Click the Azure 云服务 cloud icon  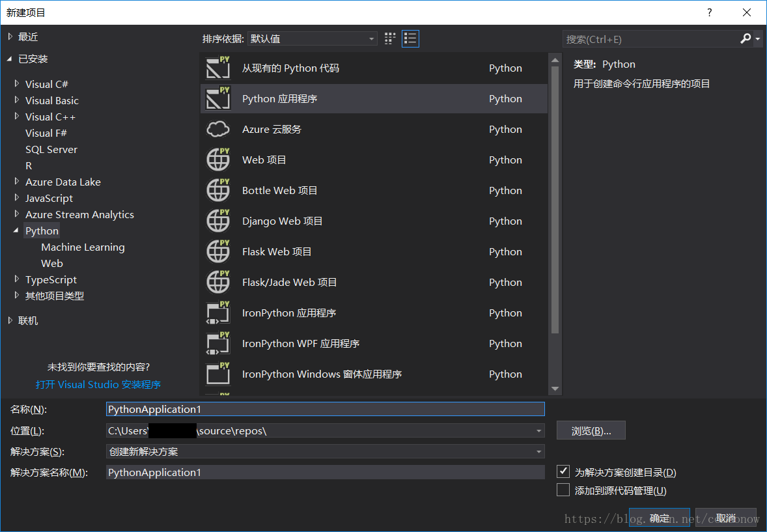pyautogui.click(x=217, y=129)
